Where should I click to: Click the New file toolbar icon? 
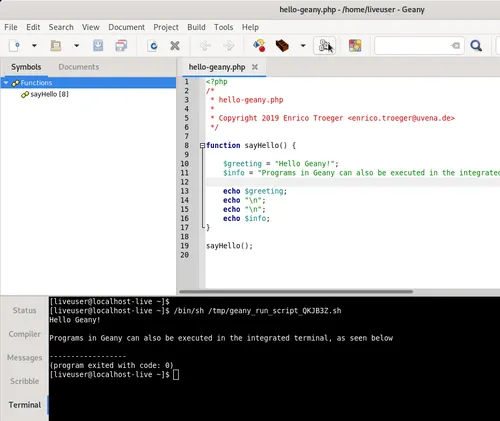pyautogui.click(x=14, y=45)
